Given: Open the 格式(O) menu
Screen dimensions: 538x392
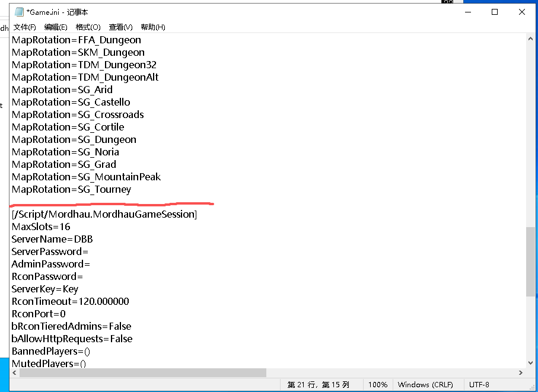Looking at the screenshot, I should click(x=88, y=27).
